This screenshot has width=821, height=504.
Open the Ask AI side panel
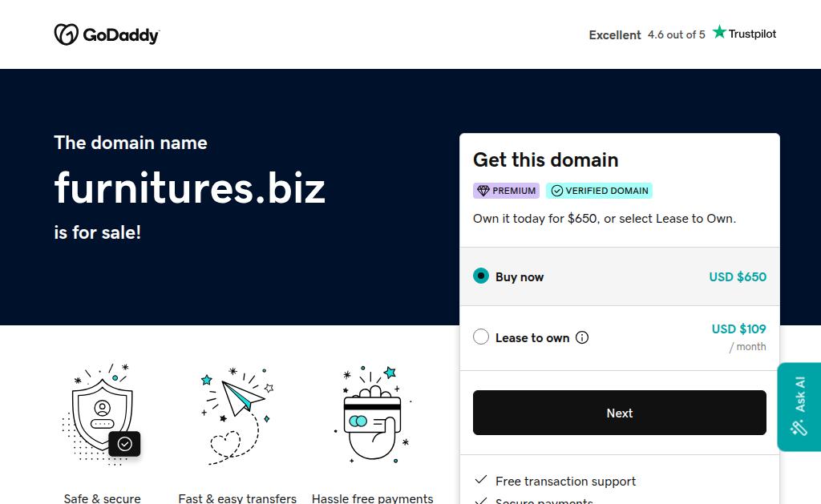tap(799, 406)
